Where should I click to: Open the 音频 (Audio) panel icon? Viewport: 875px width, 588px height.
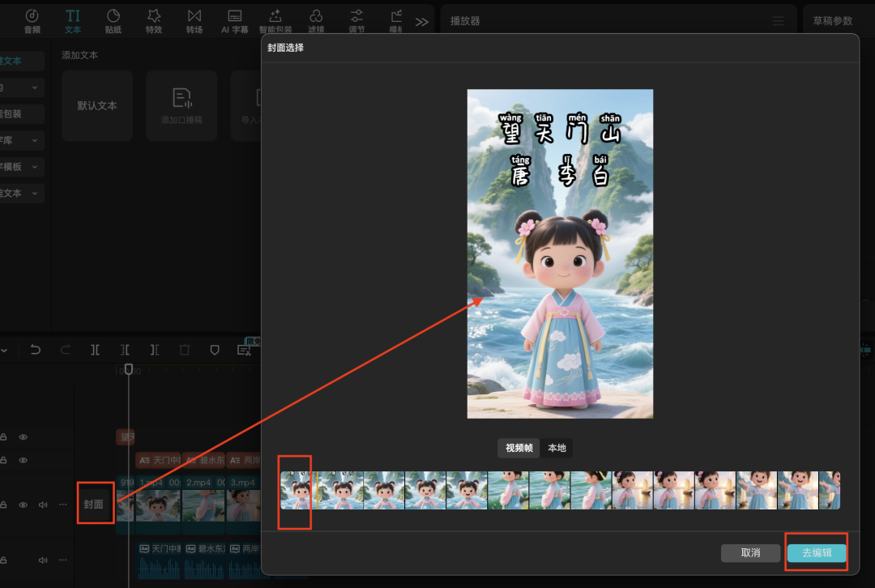click(32, 21)
